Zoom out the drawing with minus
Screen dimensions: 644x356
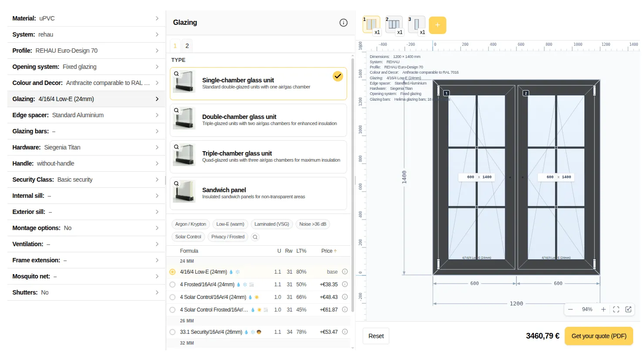[x=570, y=309]
